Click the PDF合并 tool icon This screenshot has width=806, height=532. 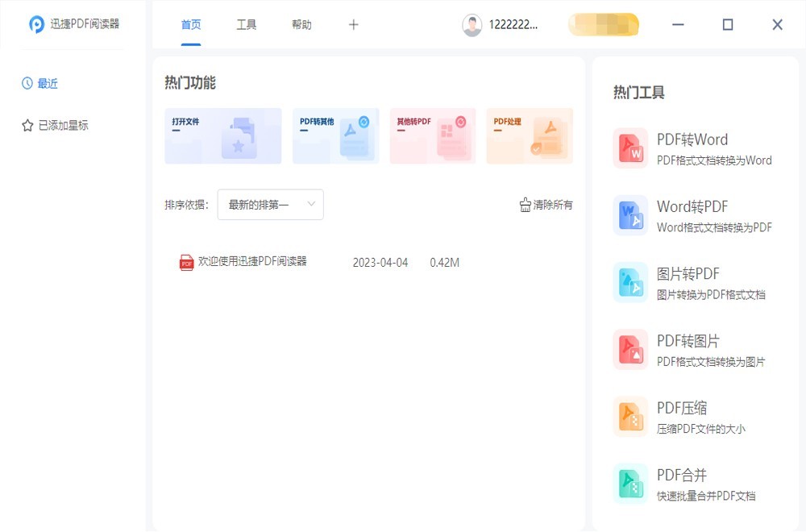click(x=629, y=484)
